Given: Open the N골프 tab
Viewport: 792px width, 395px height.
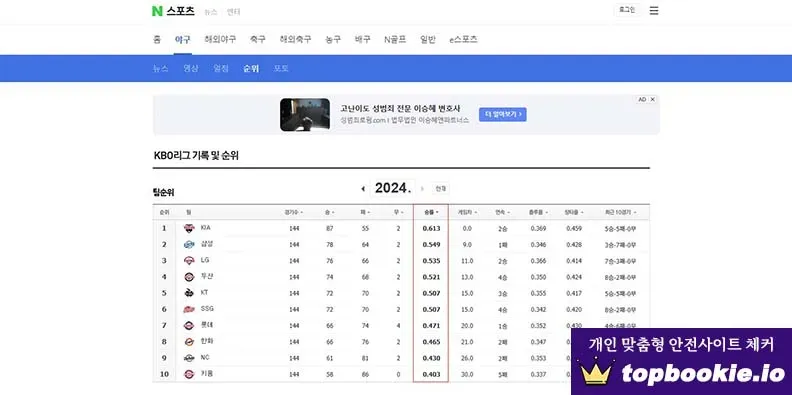Looking at the screenshot, I should click(x=395, y=39).
